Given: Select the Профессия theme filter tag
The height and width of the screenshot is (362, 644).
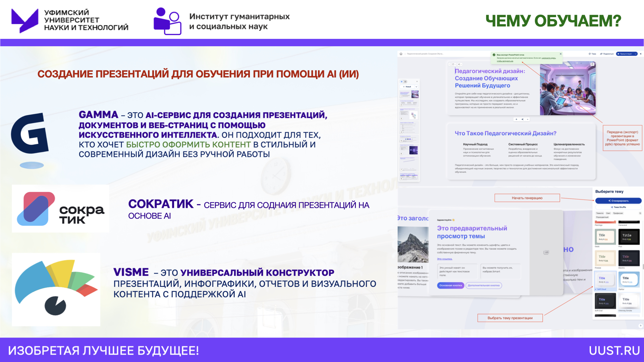Looking at the screenshot, I should pos(618,213).
